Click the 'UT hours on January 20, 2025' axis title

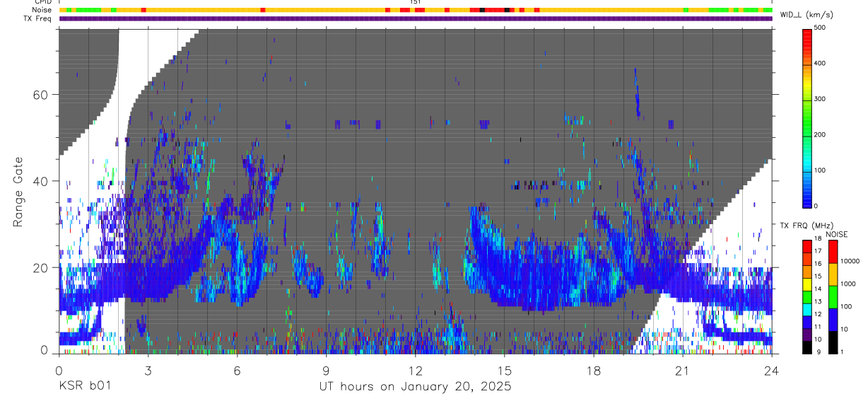(415, 387)
